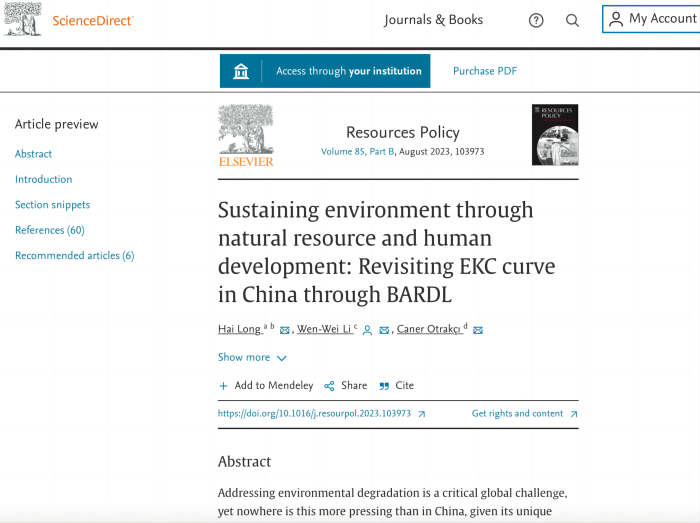Click the Resources Policy journal cover thumbnail
The width and height of the screenshot is (700, 523).
click(555, 135)
